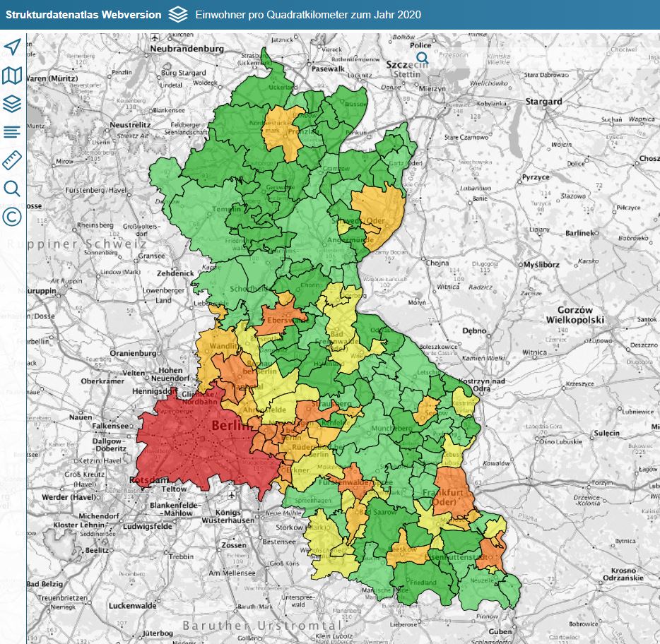Click the location arrow icon in sidebar

pos(12,47)
